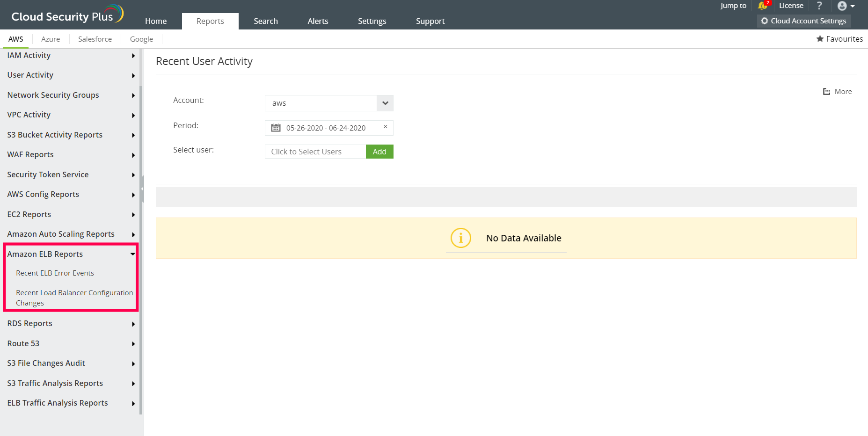Click the Cloud Account Settings gear icon
This screenshot has width=868, height=436.
(x=765, y=21)
